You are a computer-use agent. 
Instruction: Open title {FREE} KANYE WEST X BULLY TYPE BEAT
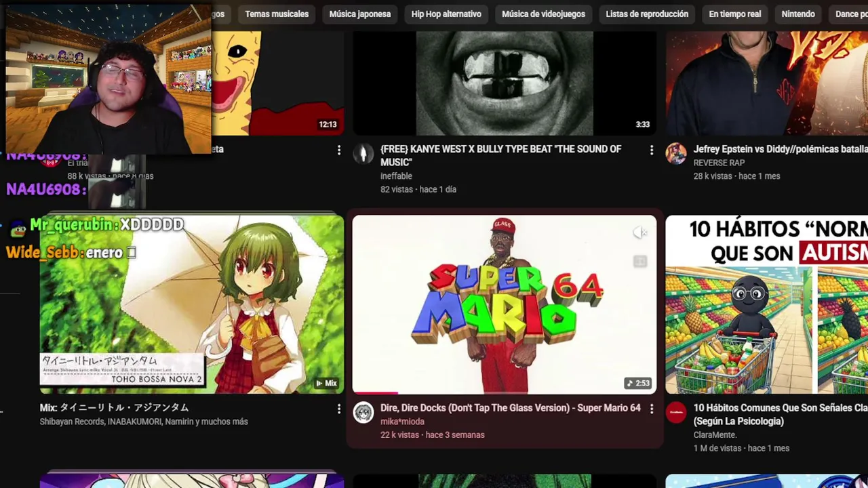click(x=500, y=156)
